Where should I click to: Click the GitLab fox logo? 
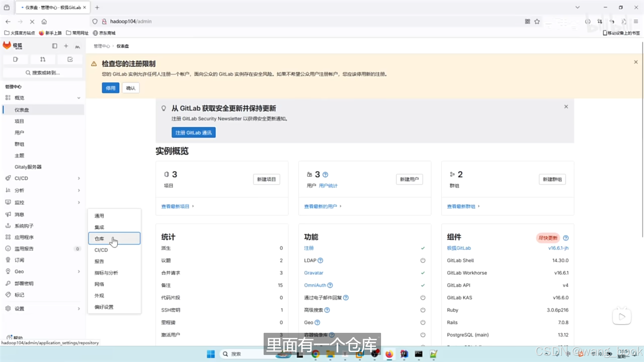pos(7,46)
